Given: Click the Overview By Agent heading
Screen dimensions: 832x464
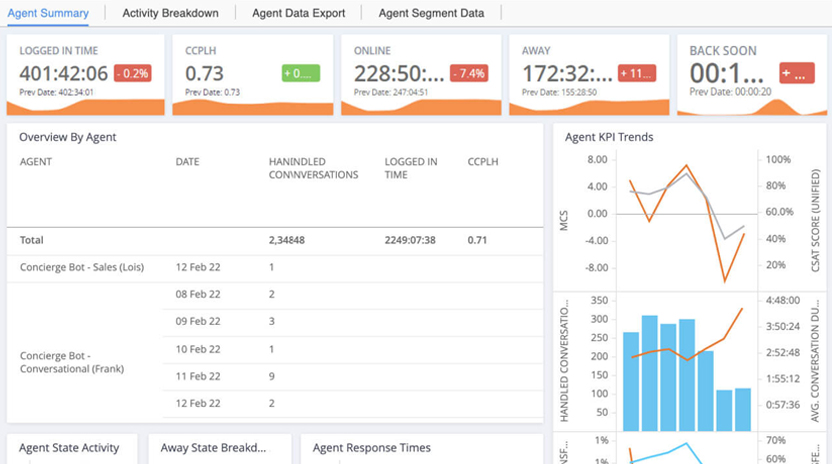Looking at the screenshot, I should point(68,137).
